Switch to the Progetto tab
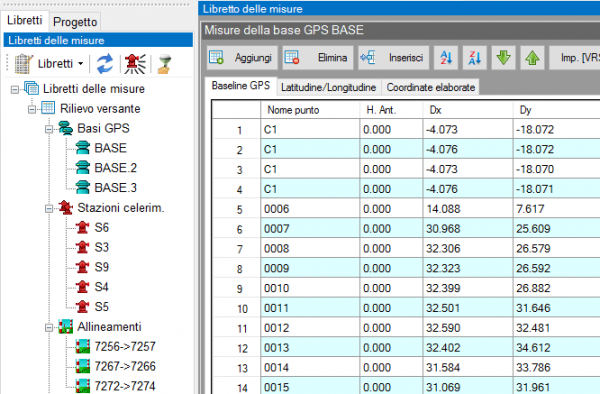Image resolution: width=600 pixels, height=394 pixels. (75, 22)
